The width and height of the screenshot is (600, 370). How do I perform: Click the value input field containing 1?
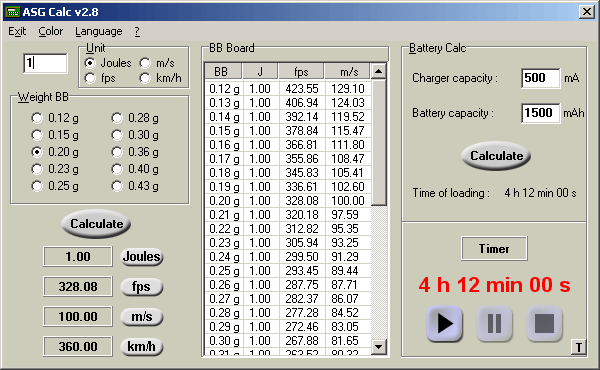click(45, 63)
